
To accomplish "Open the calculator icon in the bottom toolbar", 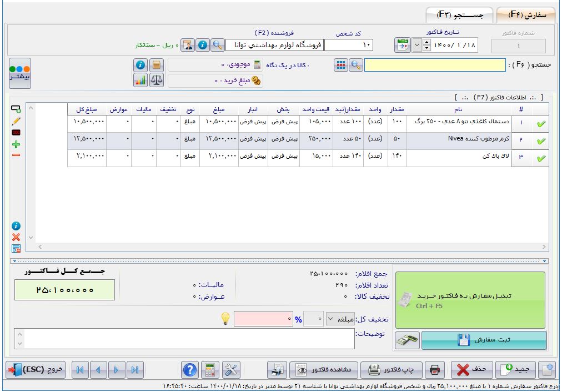I will (210, 369).
